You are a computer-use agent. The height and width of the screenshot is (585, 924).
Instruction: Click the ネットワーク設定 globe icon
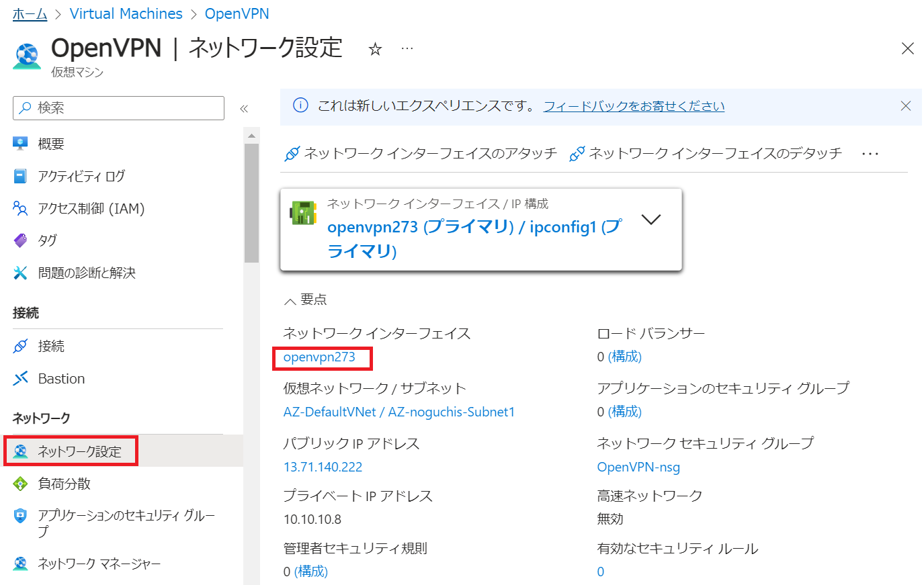pos(21,451)
